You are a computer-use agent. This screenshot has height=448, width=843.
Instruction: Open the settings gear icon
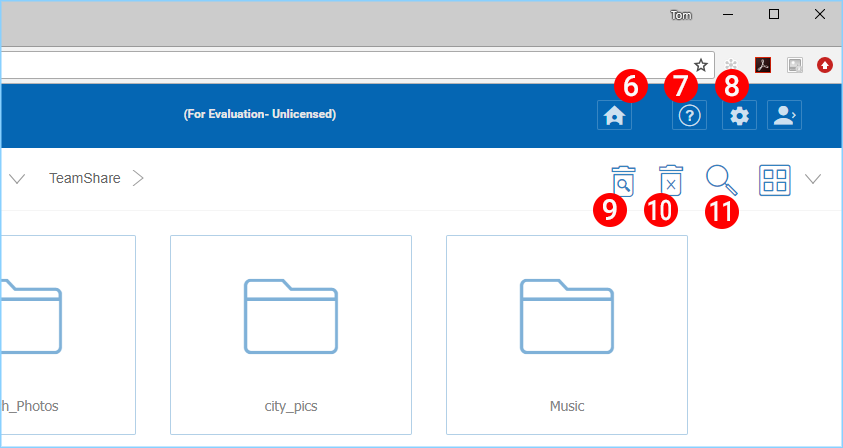pyautogui.click(x=739, y=115)
